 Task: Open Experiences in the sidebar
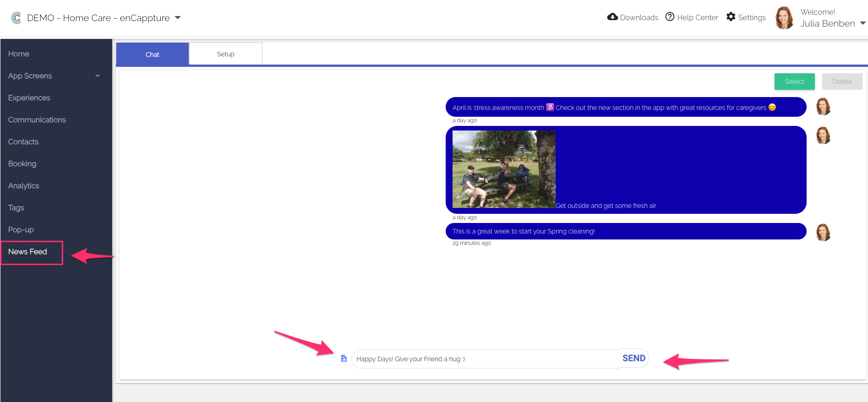click(x=29, y=98)
